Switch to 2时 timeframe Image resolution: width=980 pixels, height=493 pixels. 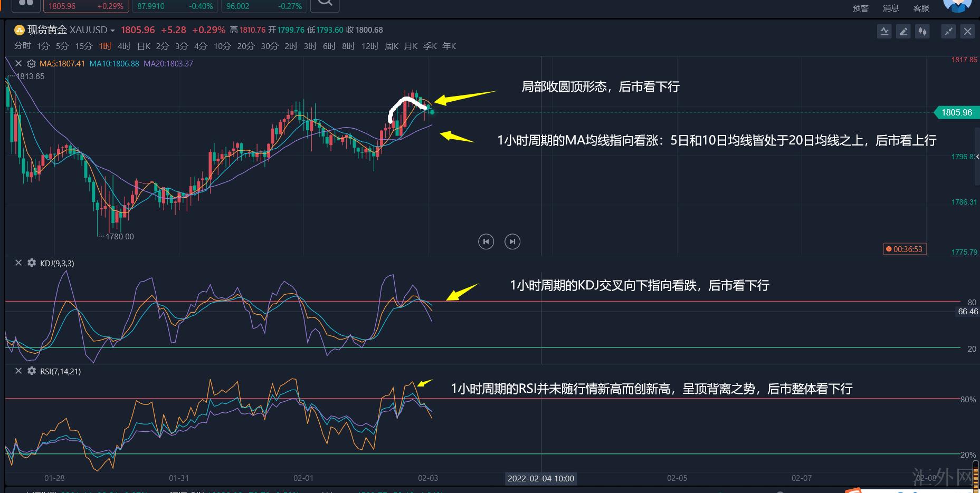point(291,46)
